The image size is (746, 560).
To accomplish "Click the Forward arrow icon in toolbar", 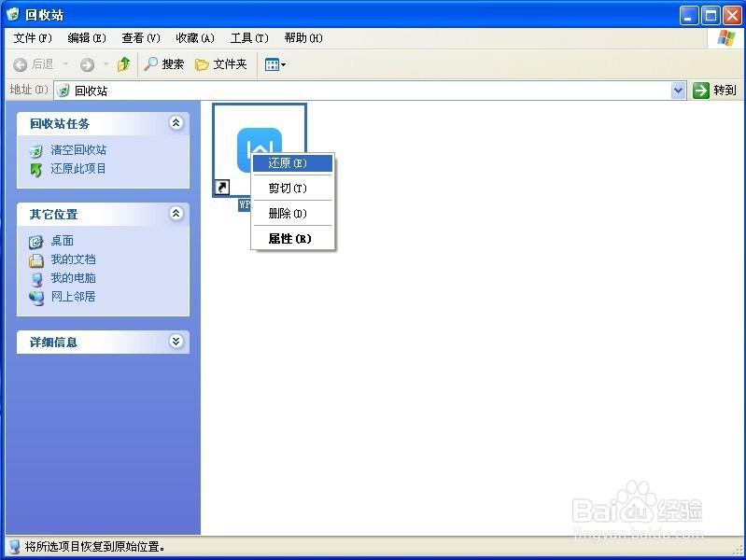I will (87, 64).
